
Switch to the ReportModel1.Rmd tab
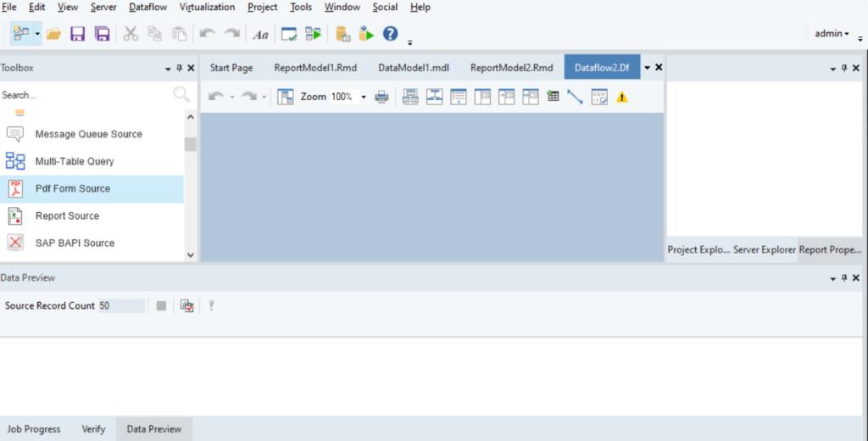315,68
